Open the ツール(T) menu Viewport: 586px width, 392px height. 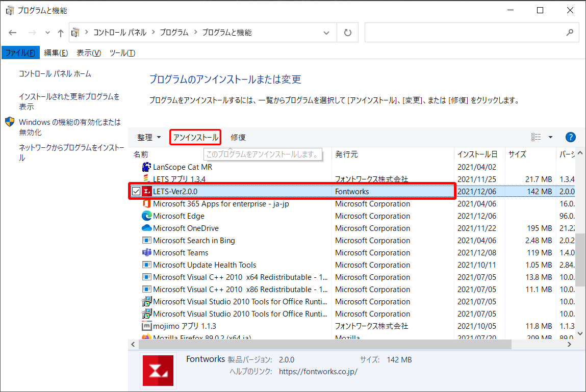click(122, 53)
